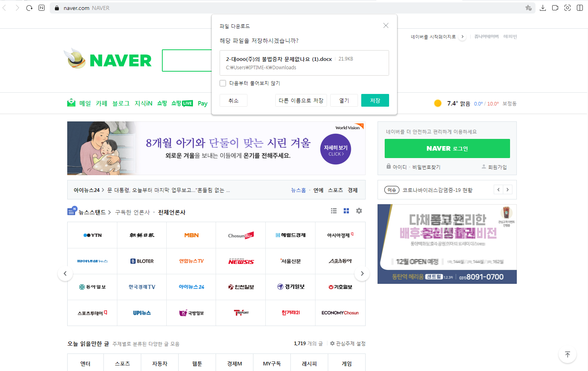Select the 레시피 topic tab

pyautogui.click(x=309, y=363)
